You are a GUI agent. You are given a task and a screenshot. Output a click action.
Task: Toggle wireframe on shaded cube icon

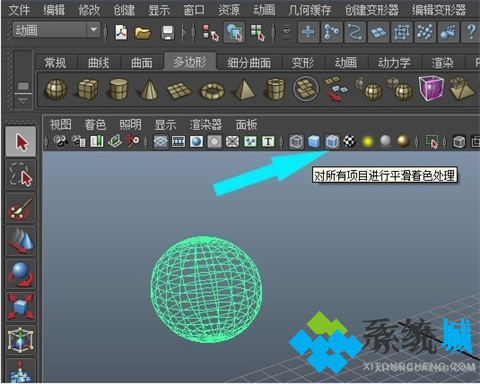click(x=332, y=142)
